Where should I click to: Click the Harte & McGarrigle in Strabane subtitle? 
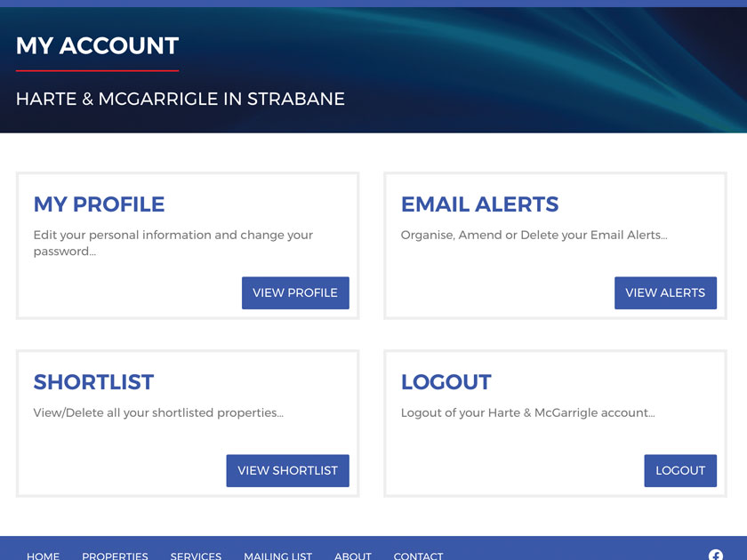180,99
